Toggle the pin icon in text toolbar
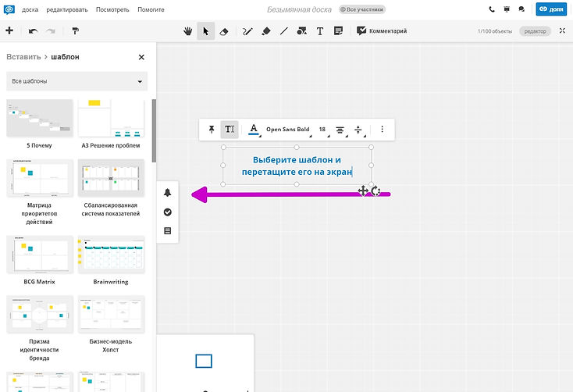Image resolution: width=573 pixels, height=392 pixels. coord(212,129)
